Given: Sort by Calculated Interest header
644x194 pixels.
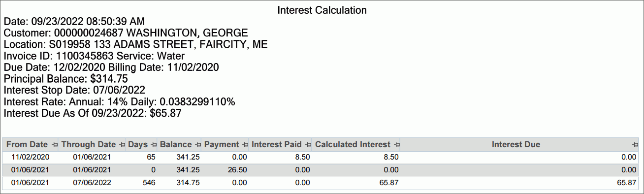Looking at the screenshot, I should tap(353, 145).
